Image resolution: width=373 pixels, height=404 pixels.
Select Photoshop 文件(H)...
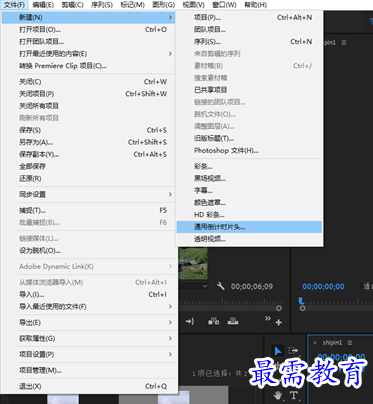(x=249, y=151)
